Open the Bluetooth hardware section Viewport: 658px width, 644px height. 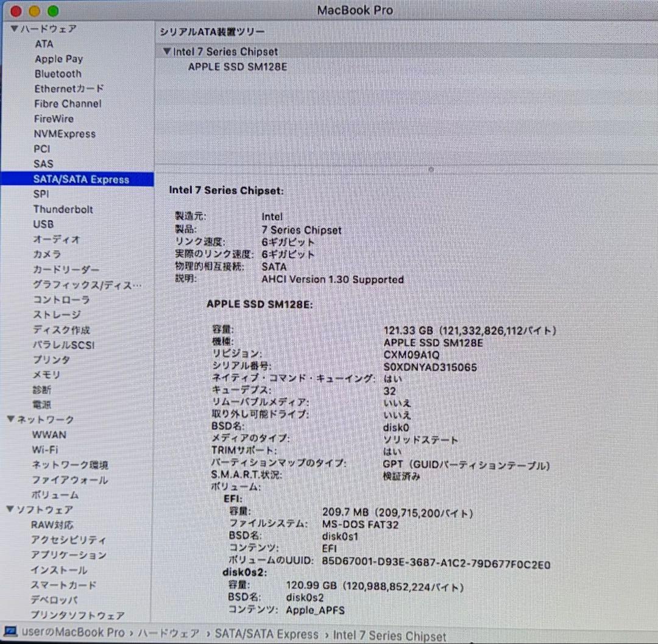(58, 74)
